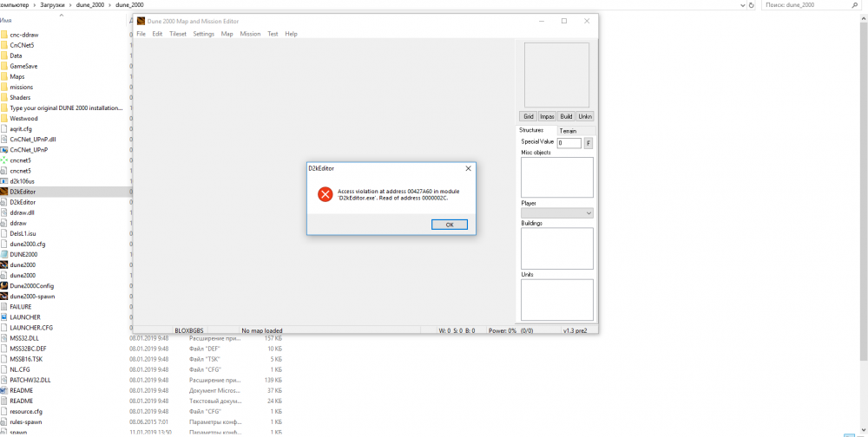Open the Help menu
The width and height of the screenshot is (868, 437).
point(291,34)
